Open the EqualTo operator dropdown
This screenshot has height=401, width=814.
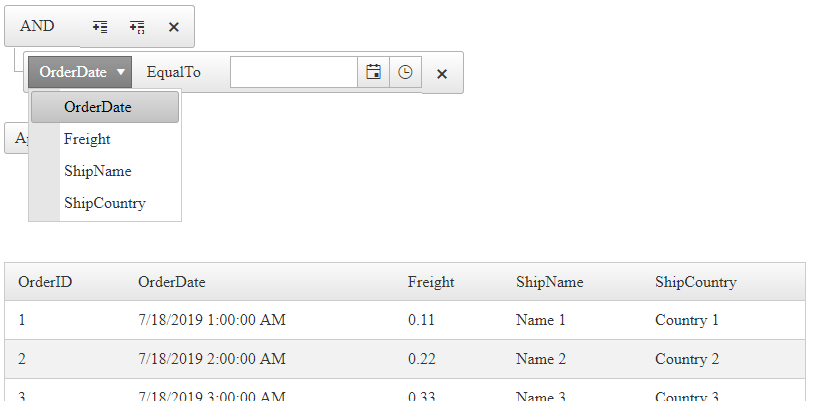point(174,72)
